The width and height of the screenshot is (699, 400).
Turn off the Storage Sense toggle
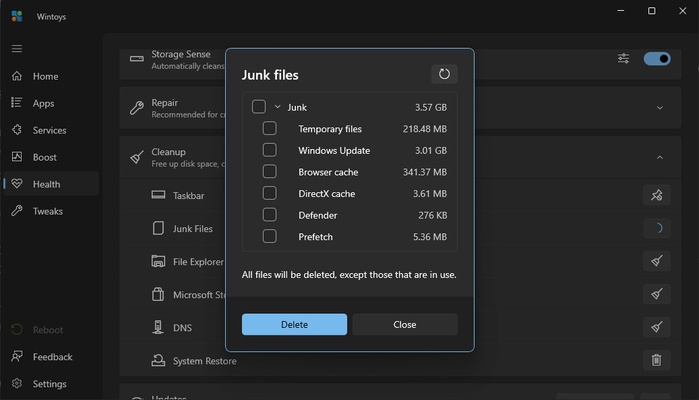(x=657, y=58)
